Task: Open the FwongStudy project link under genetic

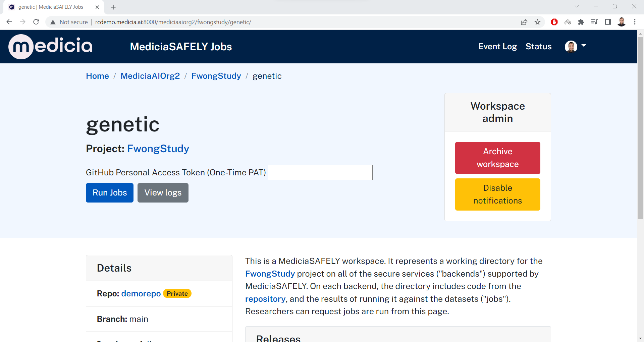Action: 158,149
